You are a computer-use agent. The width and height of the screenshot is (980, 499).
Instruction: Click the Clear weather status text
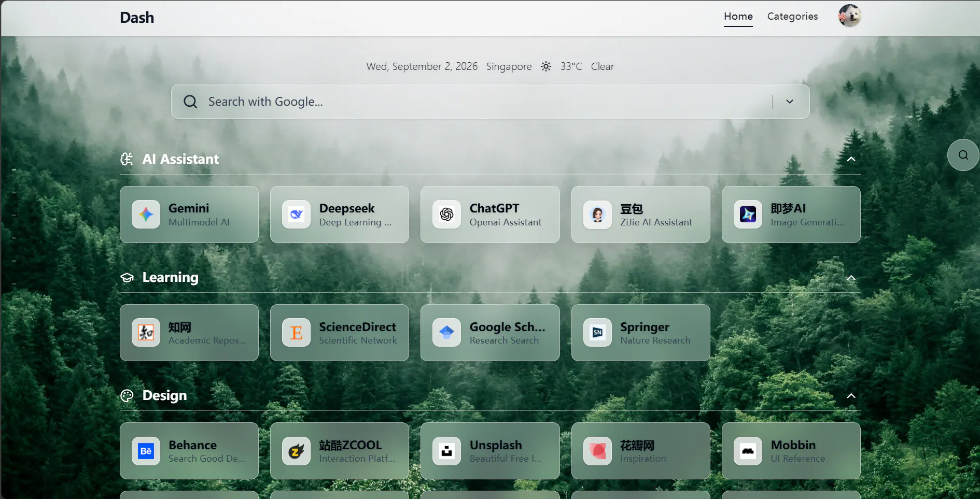tap(602, 66)
